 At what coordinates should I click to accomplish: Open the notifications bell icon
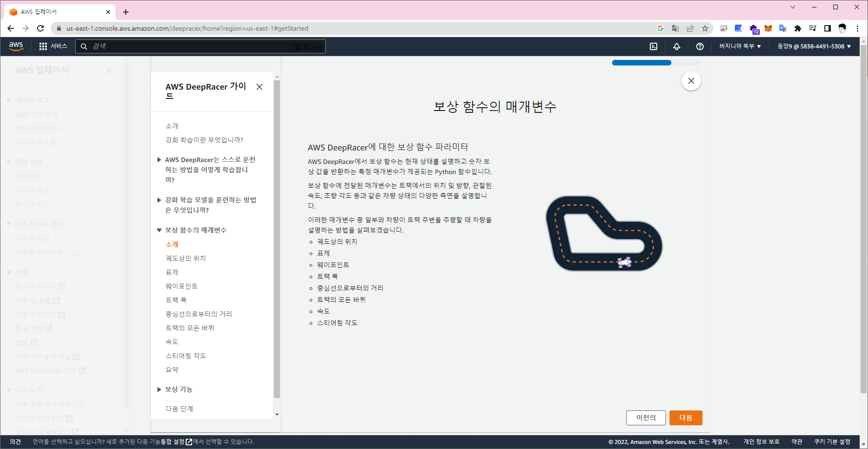pos(677,46)
